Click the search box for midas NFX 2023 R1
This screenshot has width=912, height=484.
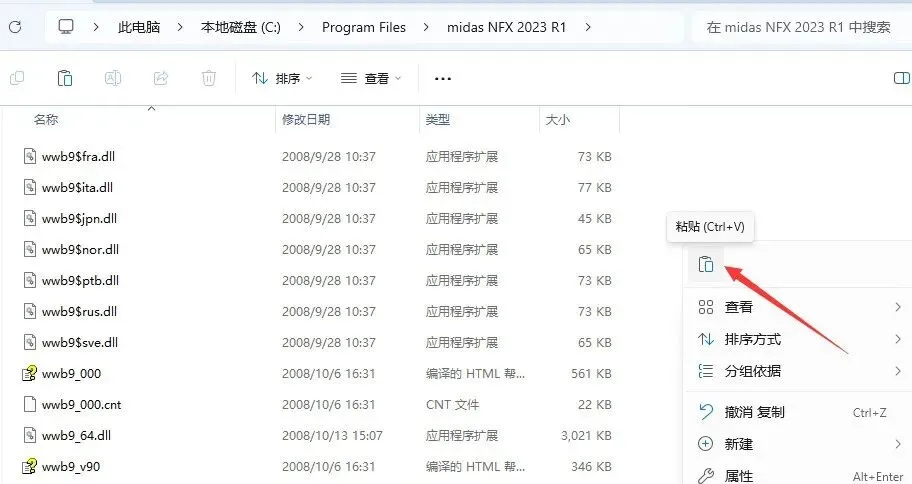click(x=802, y=27)
